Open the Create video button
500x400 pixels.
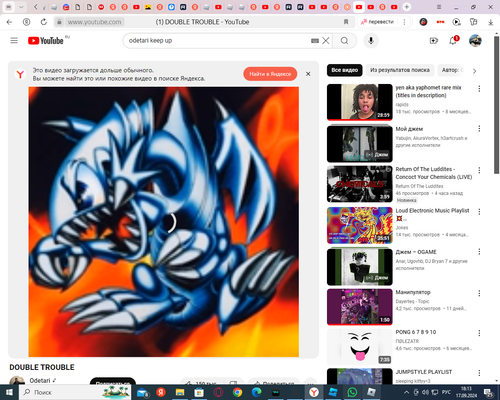click(433, 41)
